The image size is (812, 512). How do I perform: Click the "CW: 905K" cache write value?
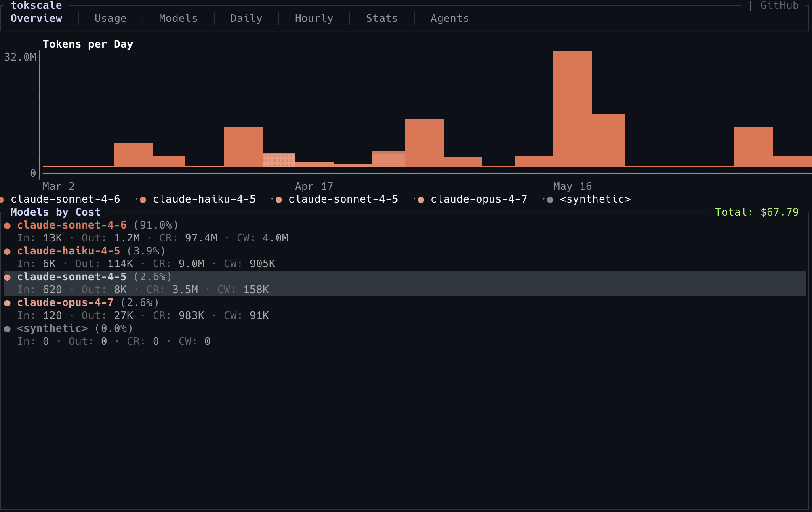[x=250, y=264]
